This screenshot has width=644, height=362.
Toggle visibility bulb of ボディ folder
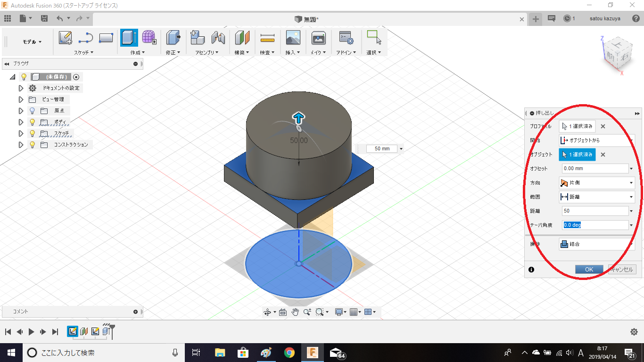(x=33, y=122)
